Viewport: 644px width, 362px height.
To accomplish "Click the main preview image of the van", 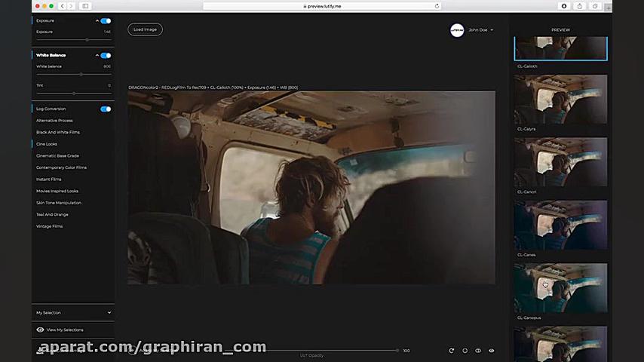I will 311,187.
